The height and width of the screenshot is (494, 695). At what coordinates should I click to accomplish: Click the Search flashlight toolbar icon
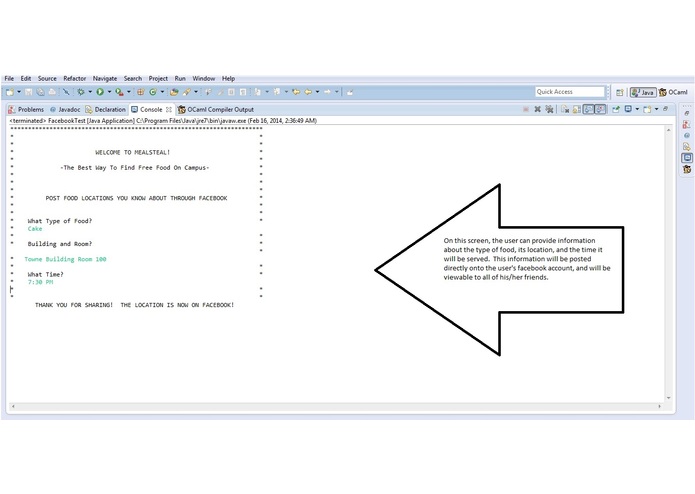coord(187,92)
